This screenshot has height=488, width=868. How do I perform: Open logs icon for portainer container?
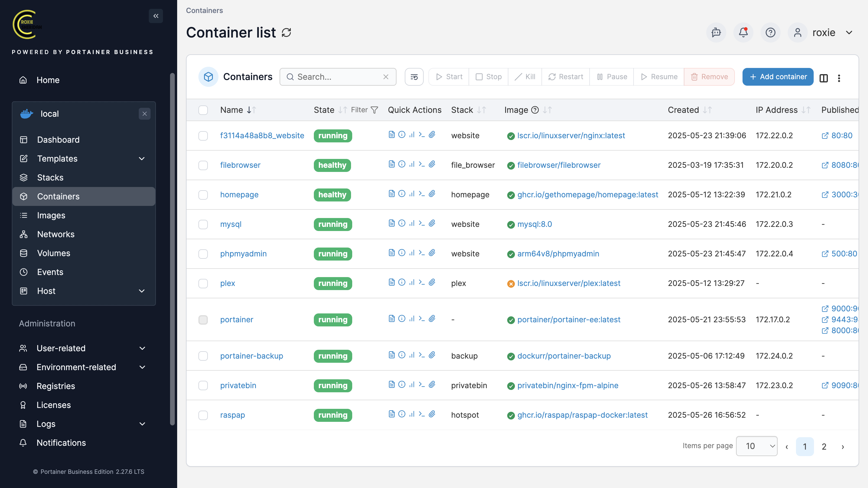pyautogui.click(x=391, y=318)
